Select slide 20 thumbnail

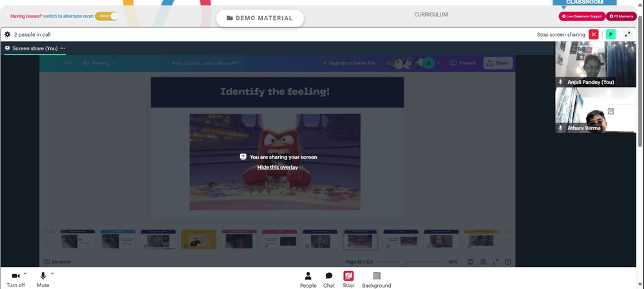(401, 239)
